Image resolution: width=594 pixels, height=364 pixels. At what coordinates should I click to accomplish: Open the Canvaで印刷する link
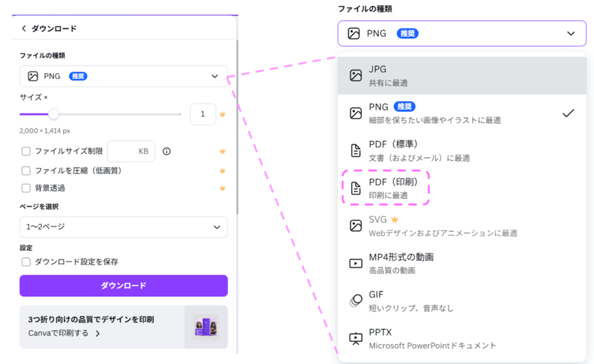pos(64,333)
